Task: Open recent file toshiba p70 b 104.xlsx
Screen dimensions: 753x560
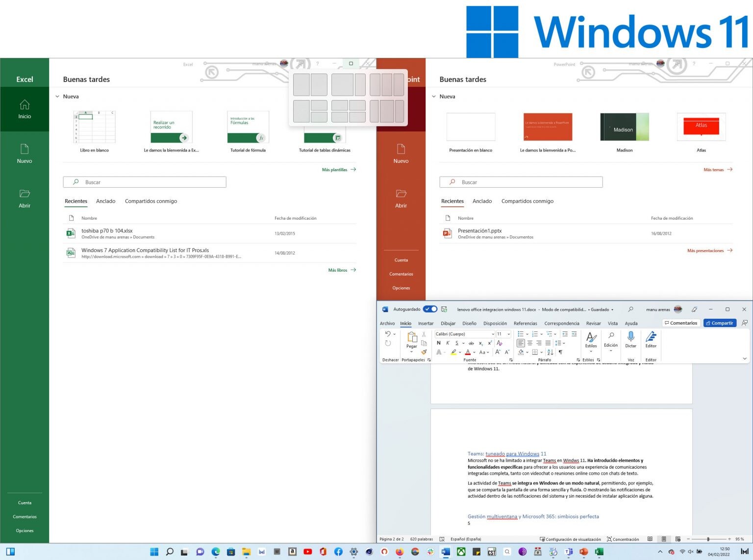Action: pos(106,230)
